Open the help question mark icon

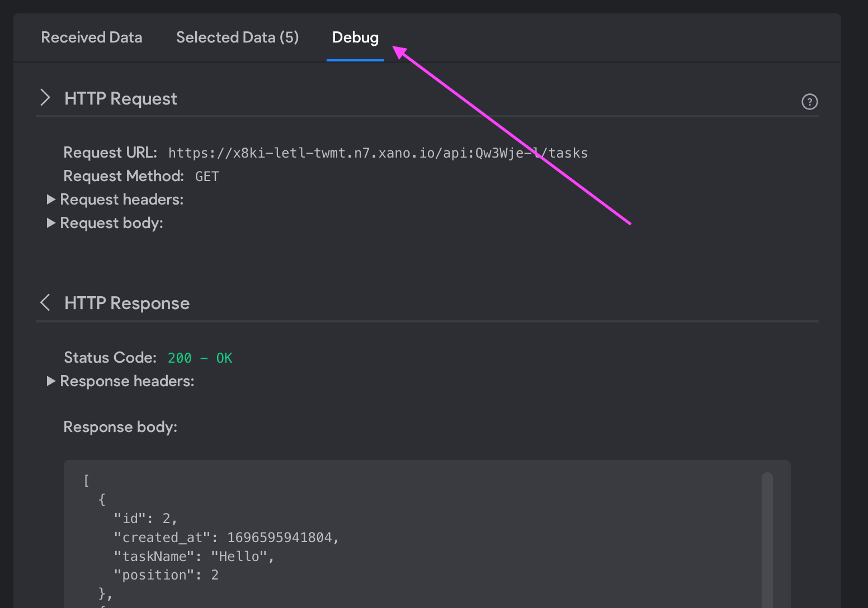tap(809, 102)
